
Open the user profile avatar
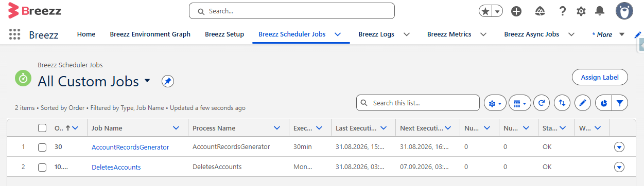[x=624, y=11]
